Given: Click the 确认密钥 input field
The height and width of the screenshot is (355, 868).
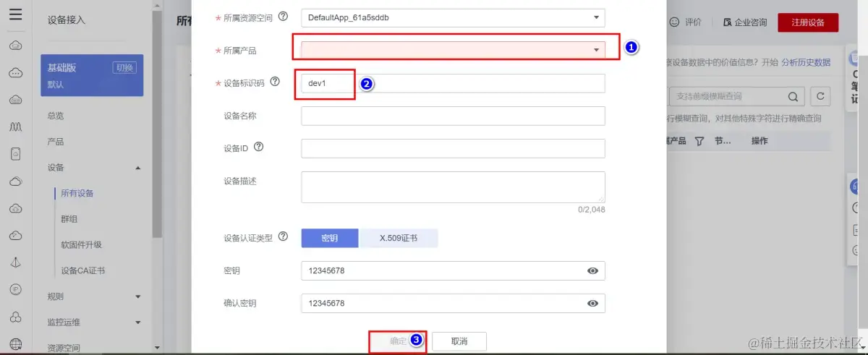Looking at the screenshot, I should [x=453, y=303].
